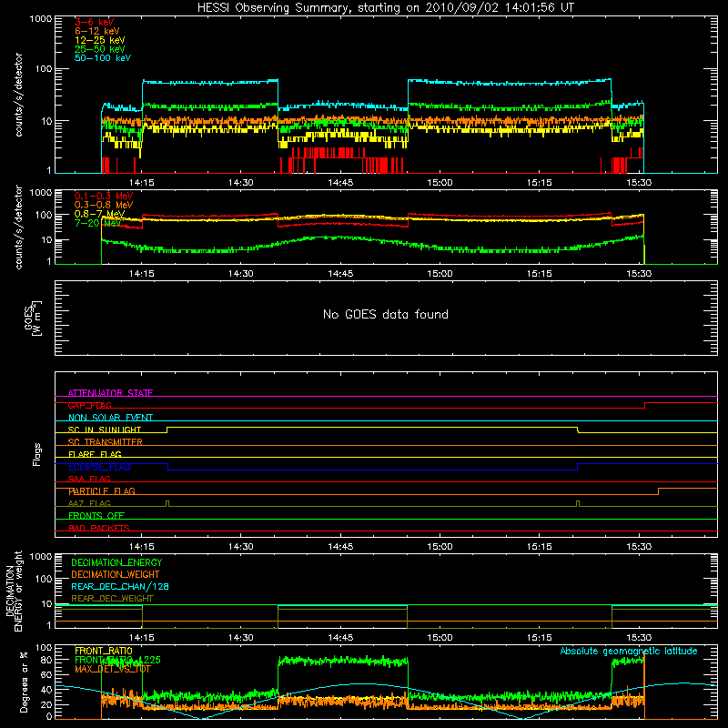Click the DECIMATION_WEIGHT legend label

tap(116, 575)
